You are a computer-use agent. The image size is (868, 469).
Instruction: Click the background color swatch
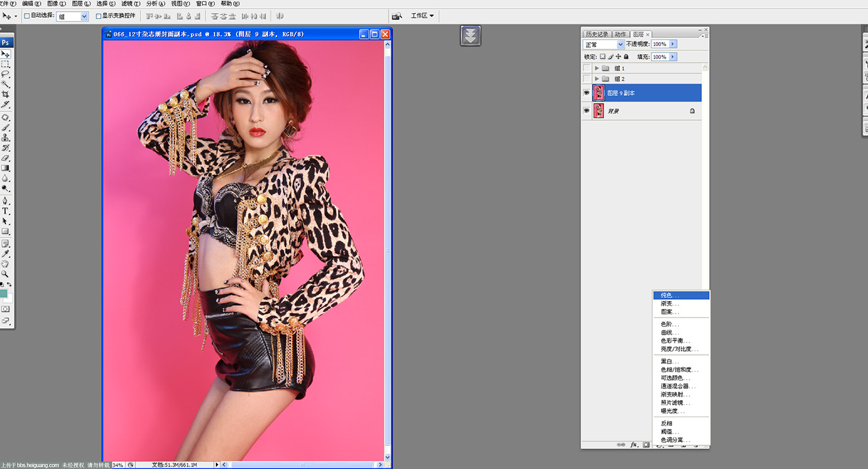pyautogui.click(x=9, y=298)
